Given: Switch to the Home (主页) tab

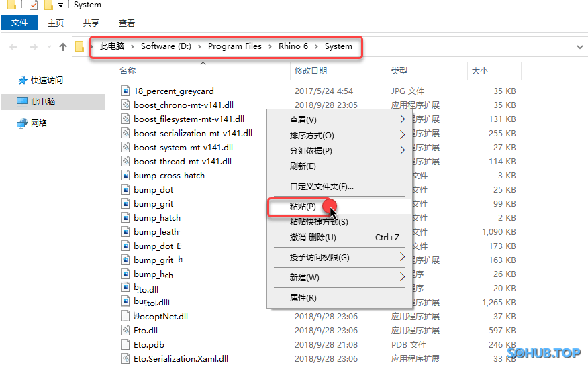Looking at the screenshot, I should point(56,23).
